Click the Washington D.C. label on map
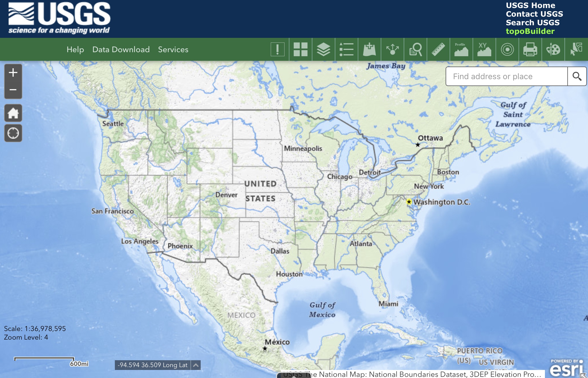The image size is (588, 378). click(442, 202)
